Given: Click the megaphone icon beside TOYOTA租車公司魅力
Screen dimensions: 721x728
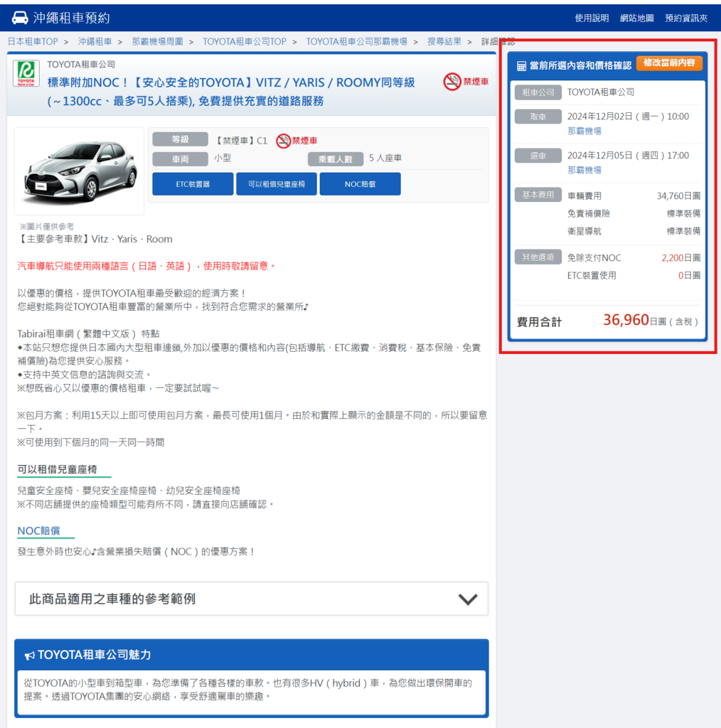Looking at the screenshot, I should pos(30,655).
